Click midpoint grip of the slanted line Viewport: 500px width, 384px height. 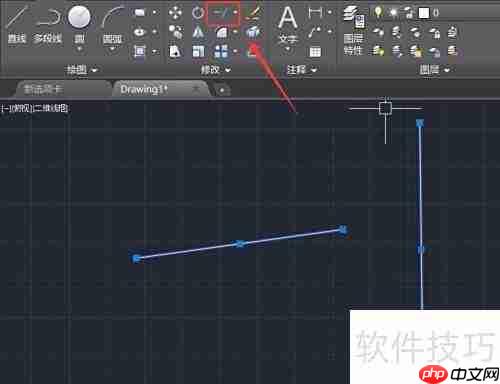[x=240, y=244]
